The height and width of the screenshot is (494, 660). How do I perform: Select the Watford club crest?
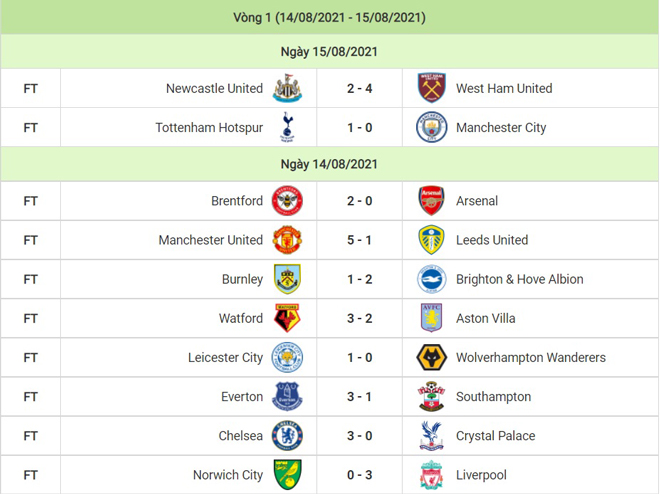pos(287,318)
